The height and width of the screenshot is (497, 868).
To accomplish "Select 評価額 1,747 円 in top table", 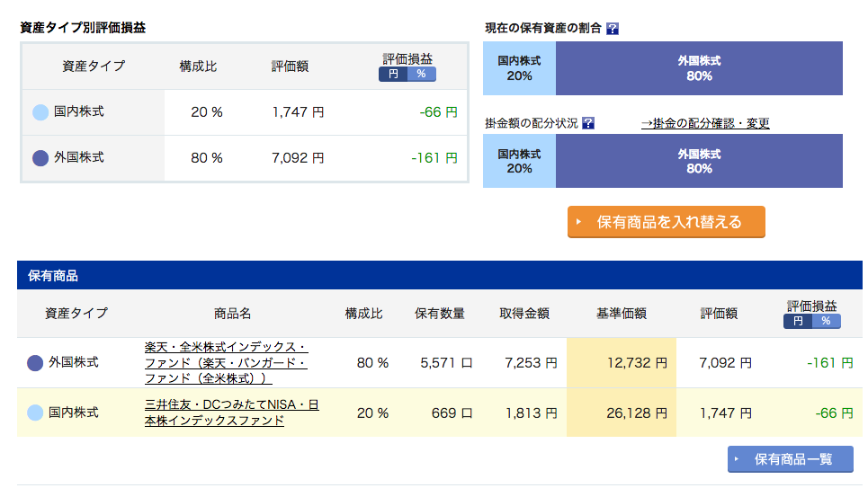I will 298,112.
